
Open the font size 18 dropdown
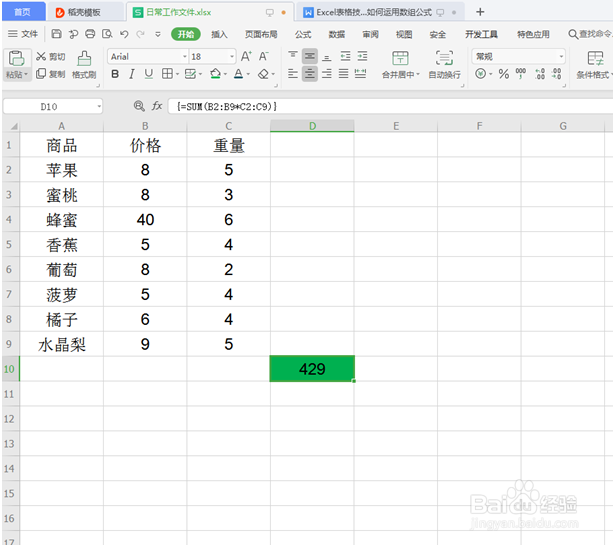tap(232, 57)
